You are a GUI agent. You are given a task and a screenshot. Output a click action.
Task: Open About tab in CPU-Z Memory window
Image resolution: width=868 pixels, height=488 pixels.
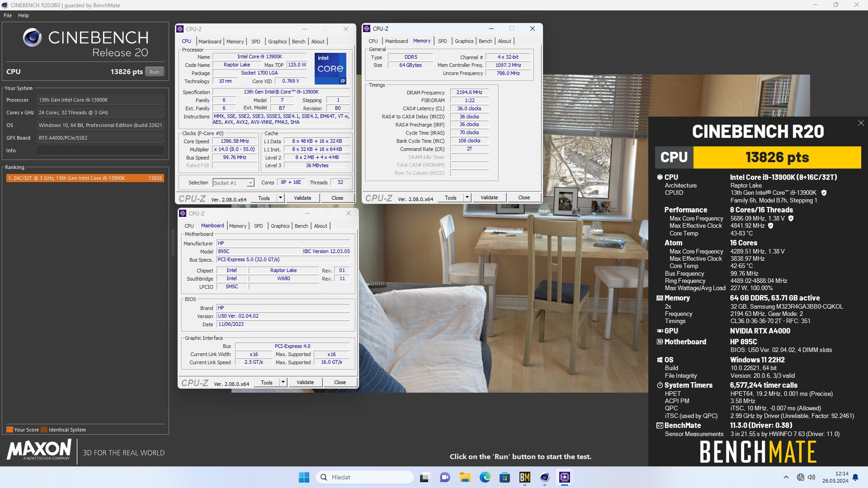(x=505, y=41)
